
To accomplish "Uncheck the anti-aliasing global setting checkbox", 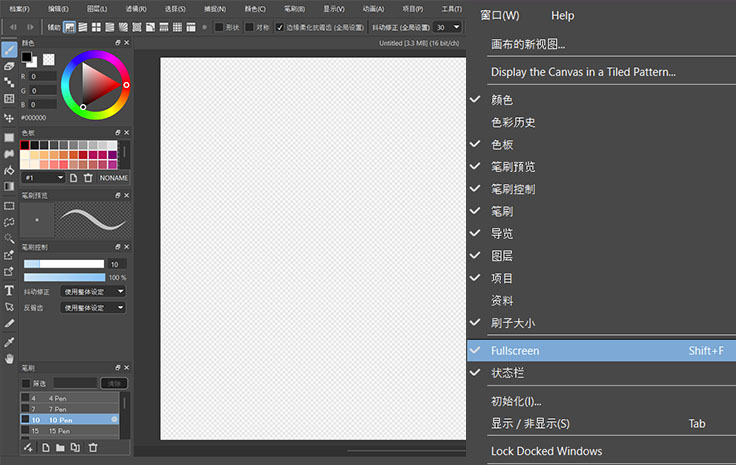I will click(x=280, y=27).
